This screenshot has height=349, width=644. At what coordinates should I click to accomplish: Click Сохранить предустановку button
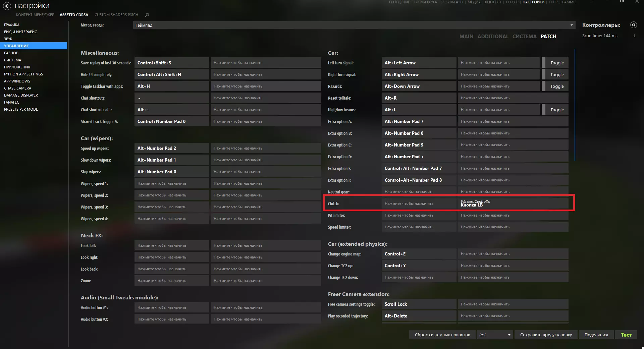click(546, 335)
